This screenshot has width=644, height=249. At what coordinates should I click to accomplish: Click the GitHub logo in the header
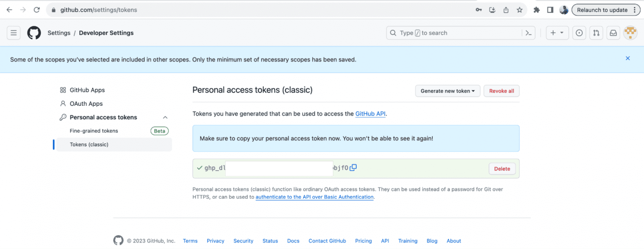click(34, 33)
